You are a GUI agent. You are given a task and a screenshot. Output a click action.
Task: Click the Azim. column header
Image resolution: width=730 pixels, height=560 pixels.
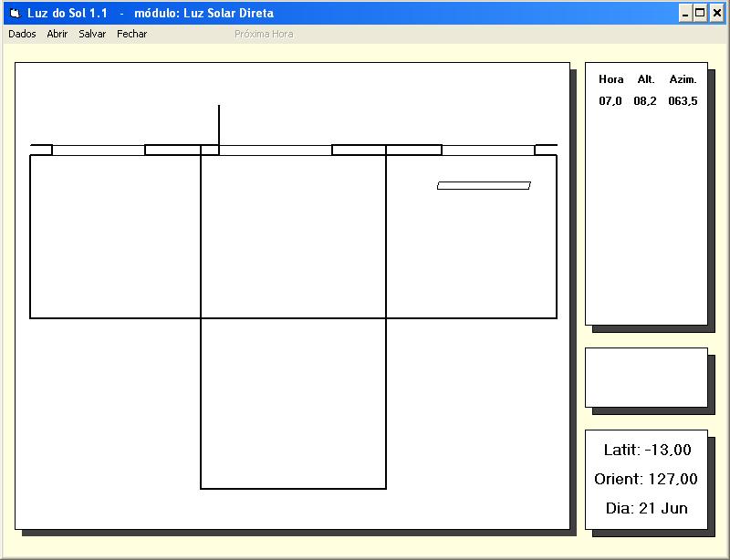[x=683, y=79]
